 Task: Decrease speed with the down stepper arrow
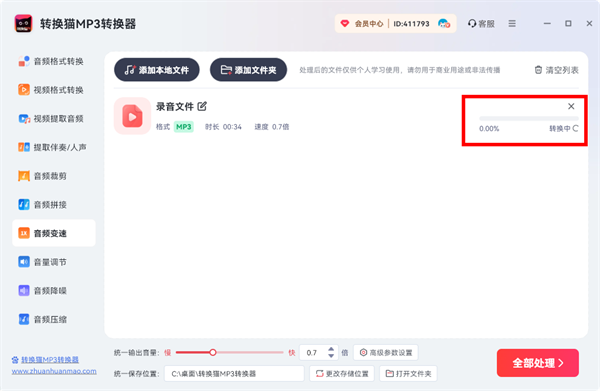click(331, 356)
